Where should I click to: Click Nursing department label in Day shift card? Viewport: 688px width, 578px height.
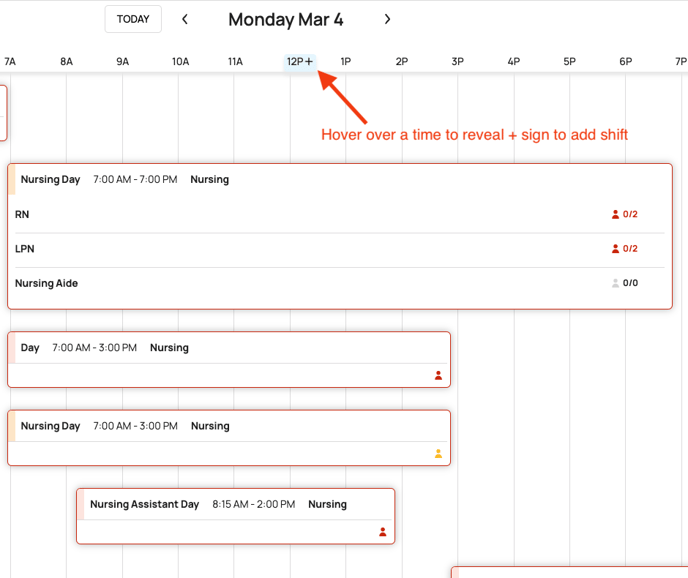click(x=169, y=348)
